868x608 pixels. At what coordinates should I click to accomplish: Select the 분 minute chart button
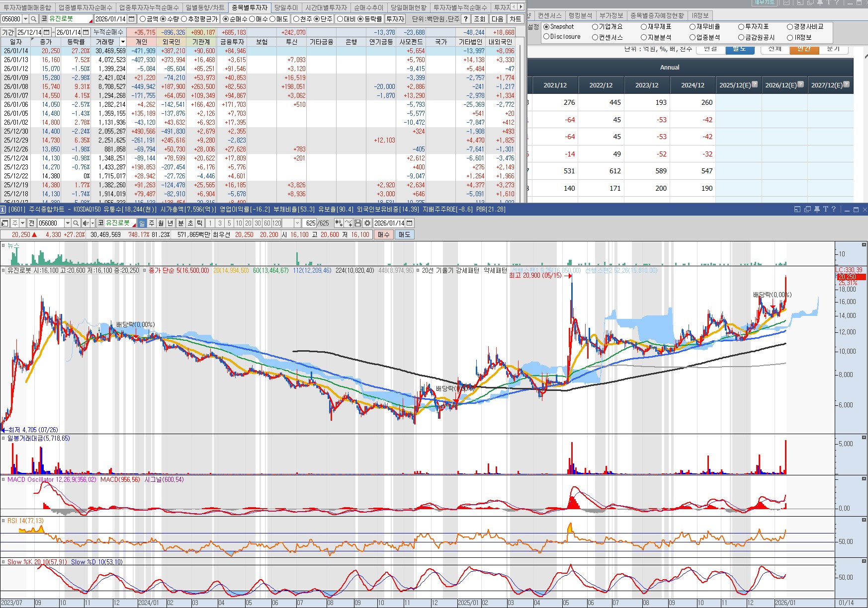pyautogui.click(x=181, y=223)
